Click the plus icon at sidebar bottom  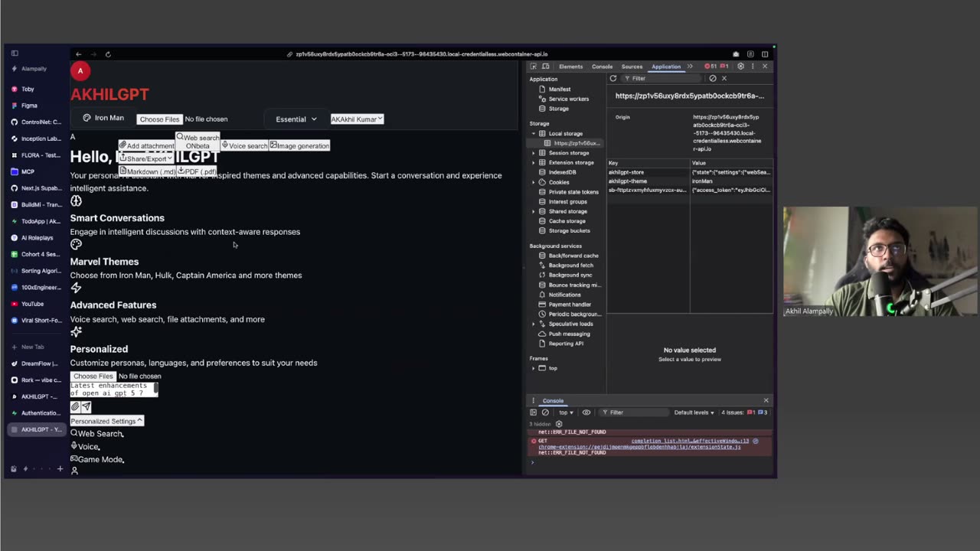(x=60, y=468)
